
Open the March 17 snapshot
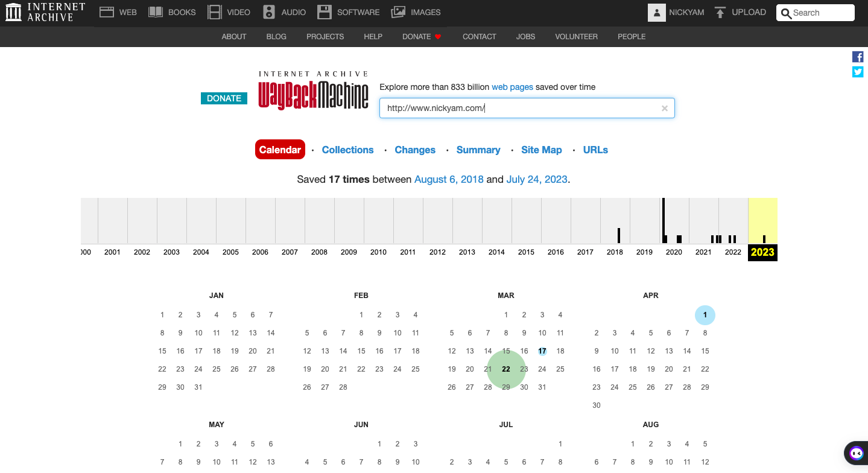542,351
